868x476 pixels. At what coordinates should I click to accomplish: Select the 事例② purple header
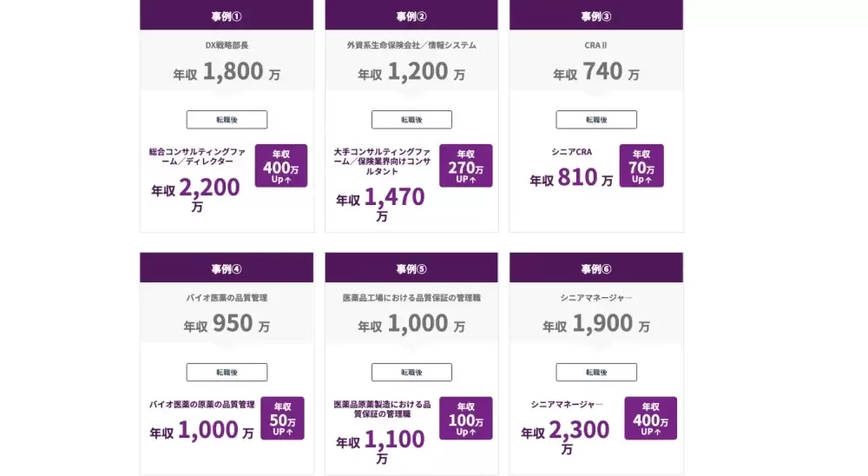pyautogui.click(x=411, y=15)
